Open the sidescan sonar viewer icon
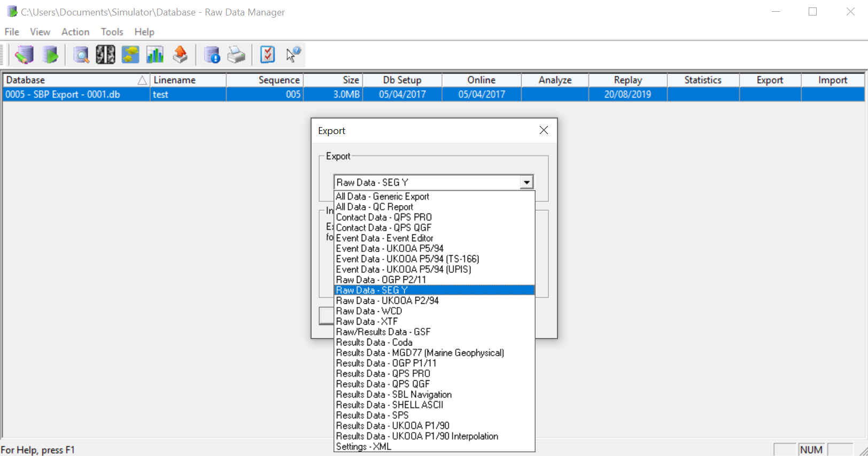Viewport: 868px width, 456px height. coord(105,54)
